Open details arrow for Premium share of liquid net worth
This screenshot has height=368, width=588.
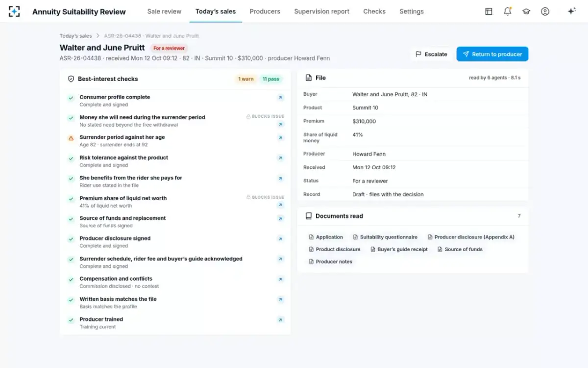click(280, 205)
